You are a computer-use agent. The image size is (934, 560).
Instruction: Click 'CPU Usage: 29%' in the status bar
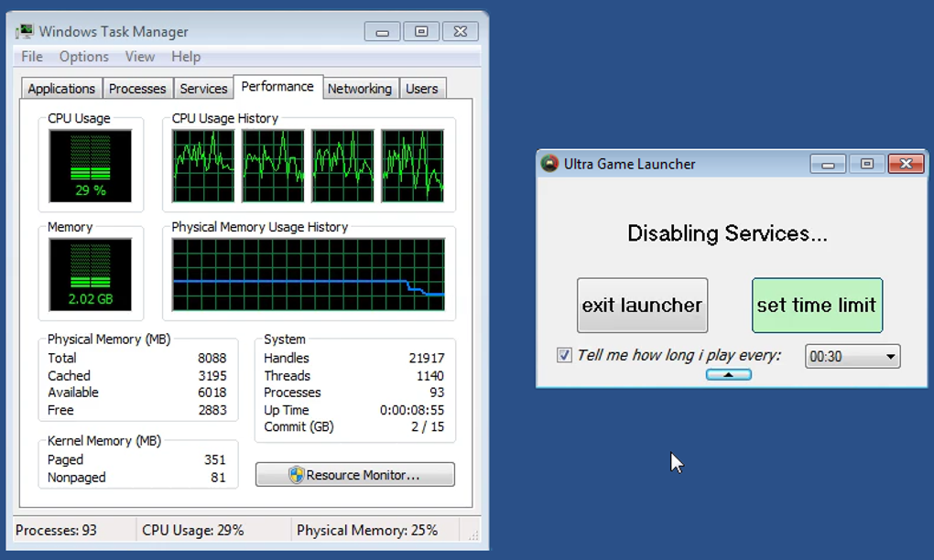tap(193, 530)
